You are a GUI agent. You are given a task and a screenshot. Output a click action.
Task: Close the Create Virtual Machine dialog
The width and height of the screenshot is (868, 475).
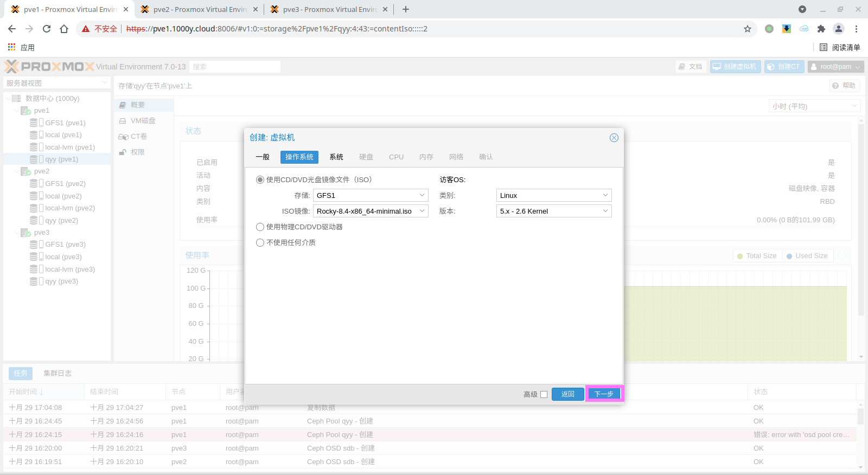[614, 138]
